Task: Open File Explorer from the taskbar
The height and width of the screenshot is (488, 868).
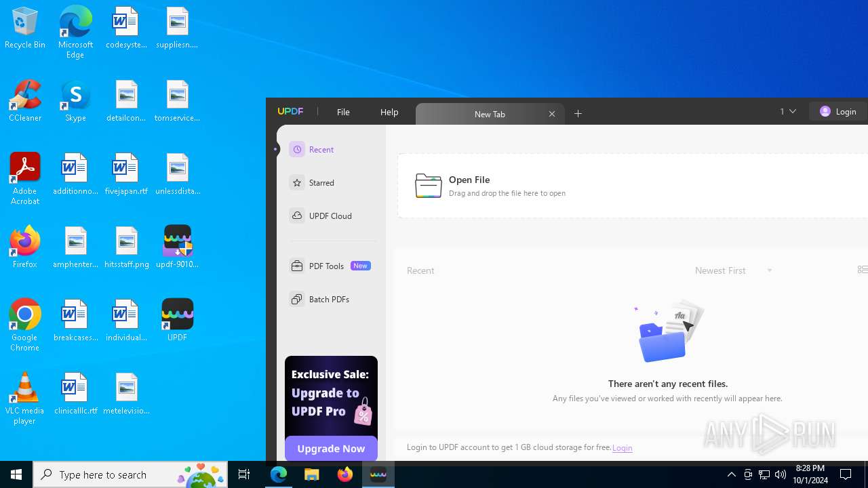Action: [312, 474]
